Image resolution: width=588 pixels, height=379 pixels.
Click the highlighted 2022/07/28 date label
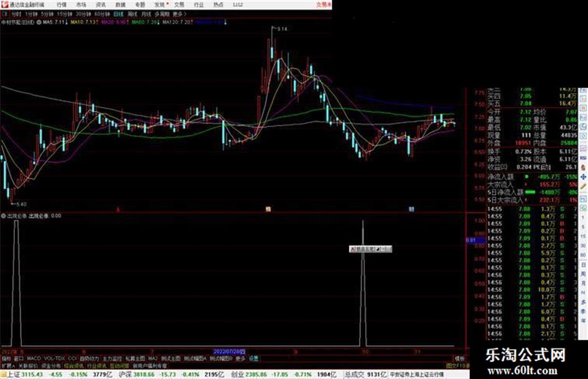click(x=229, y=352)
